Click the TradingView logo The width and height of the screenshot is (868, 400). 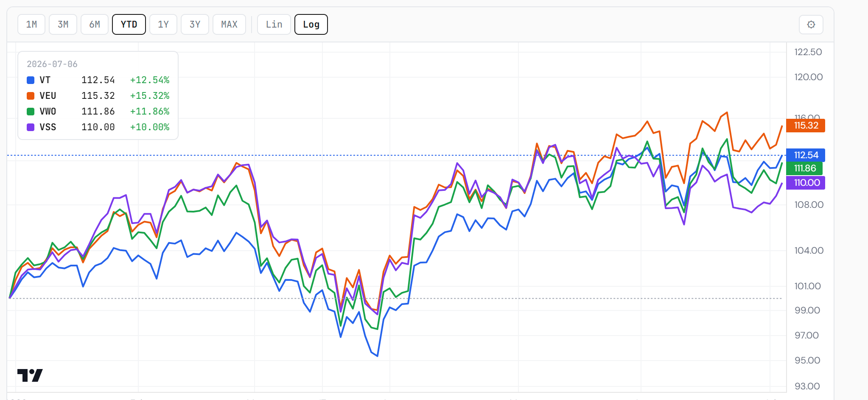tap(30, 375)
